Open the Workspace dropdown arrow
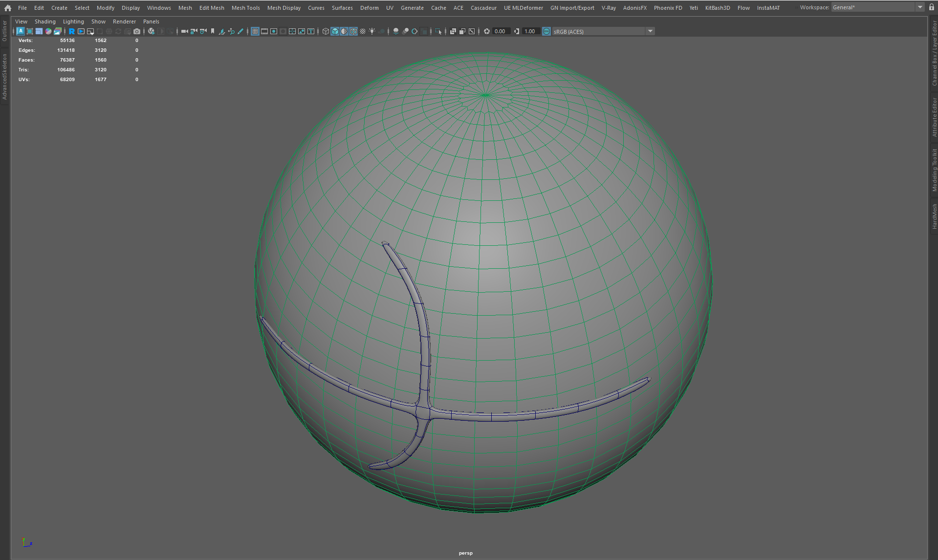Screen dimensions: 938x560 [920, 7]
